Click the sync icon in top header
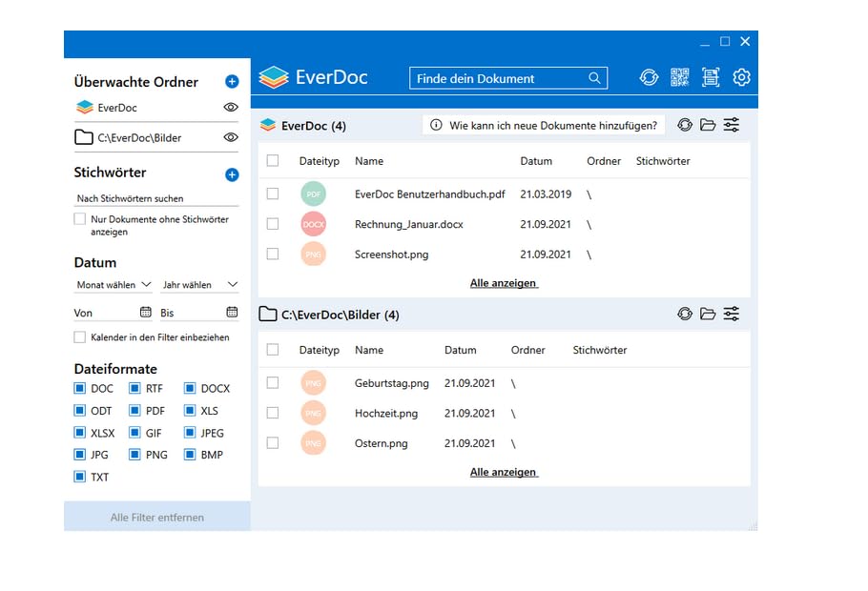 tap(649, 77)
